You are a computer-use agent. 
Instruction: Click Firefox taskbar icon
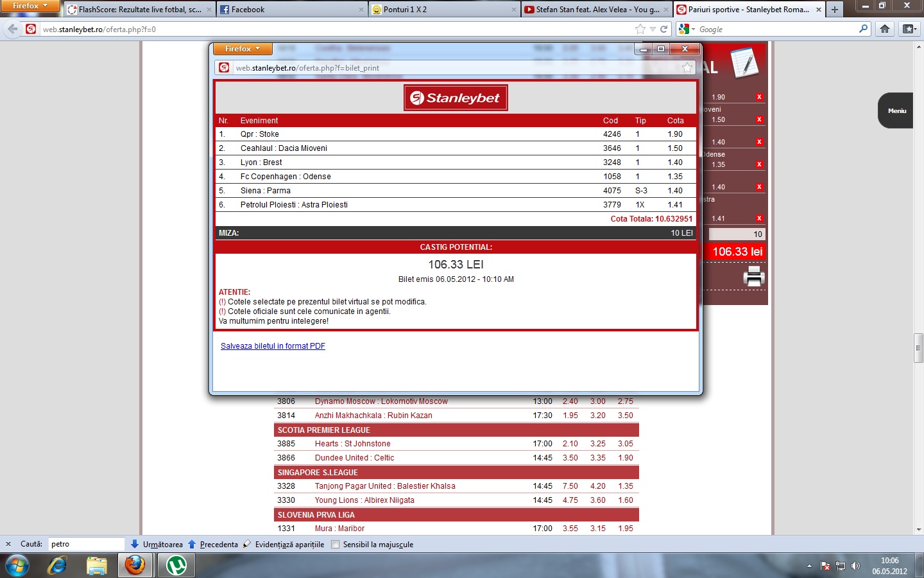click(x=135, y=566)
